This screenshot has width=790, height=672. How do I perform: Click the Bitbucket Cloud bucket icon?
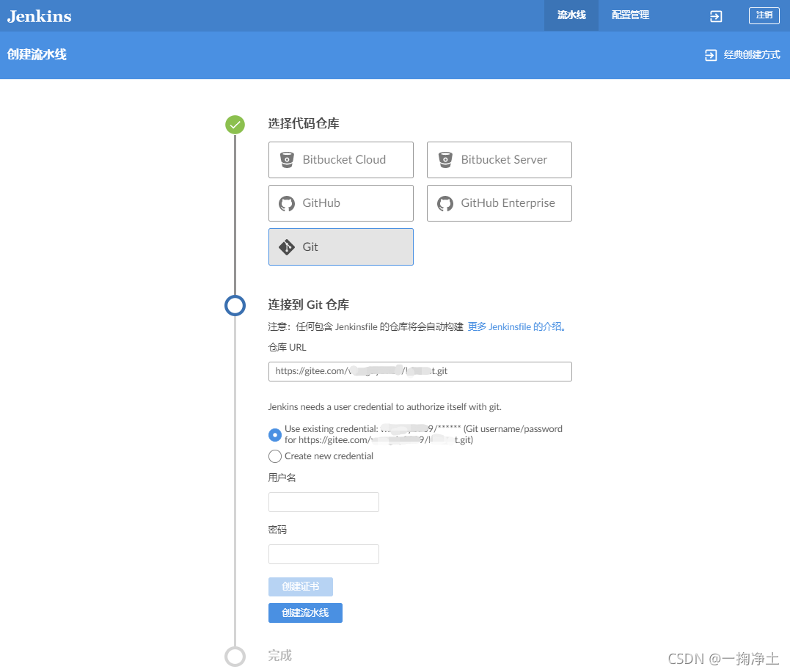pyautogui.click(x=287, y=160)
